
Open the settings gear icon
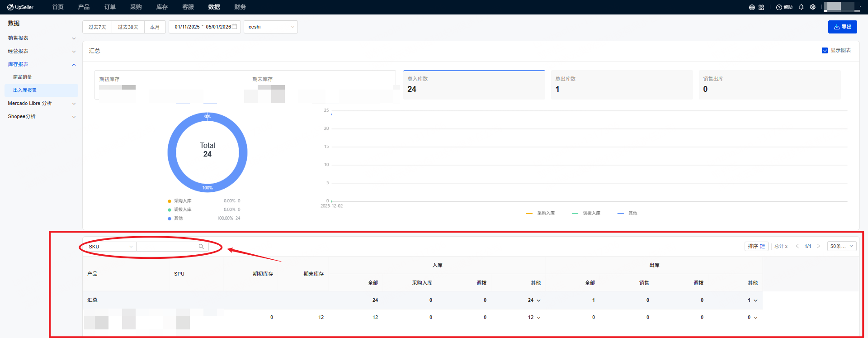click(x=813, y=7)
